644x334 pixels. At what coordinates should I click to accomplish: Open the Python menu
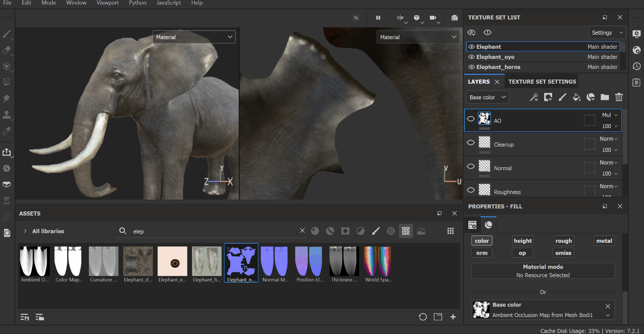pos(138,3)
